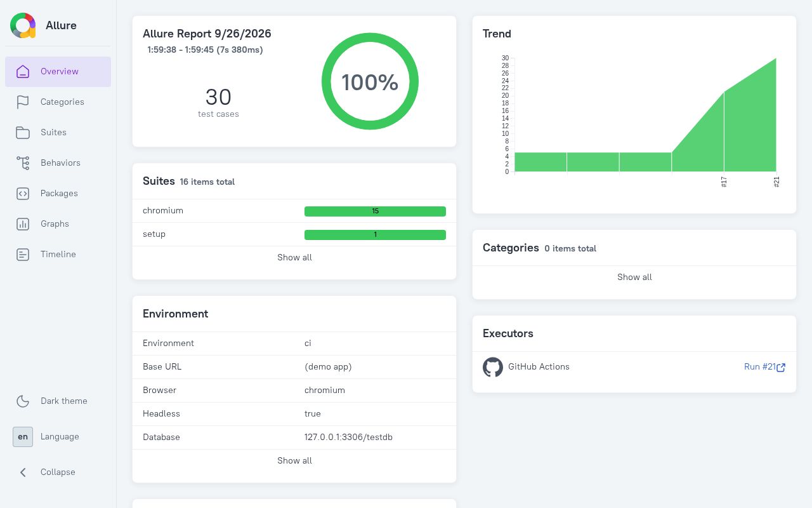Click the Trend widget heading
812x508 pixels.
tap(497, 34)
